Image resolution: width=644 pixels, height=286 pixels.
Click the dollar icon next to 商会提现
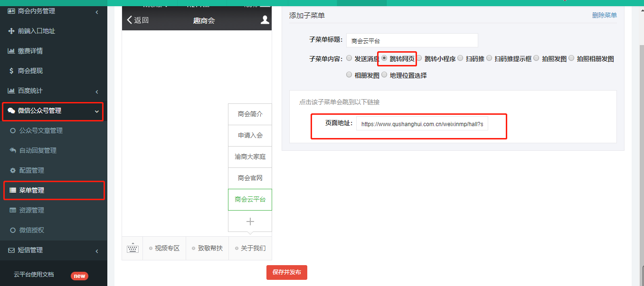(11, 71)
